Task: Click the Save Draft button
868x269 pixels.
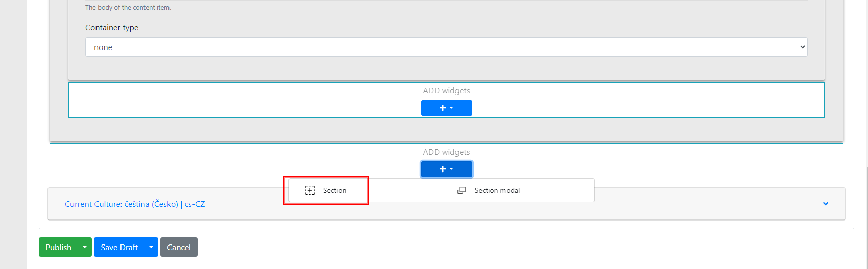Action: click(x=119, y=247)
